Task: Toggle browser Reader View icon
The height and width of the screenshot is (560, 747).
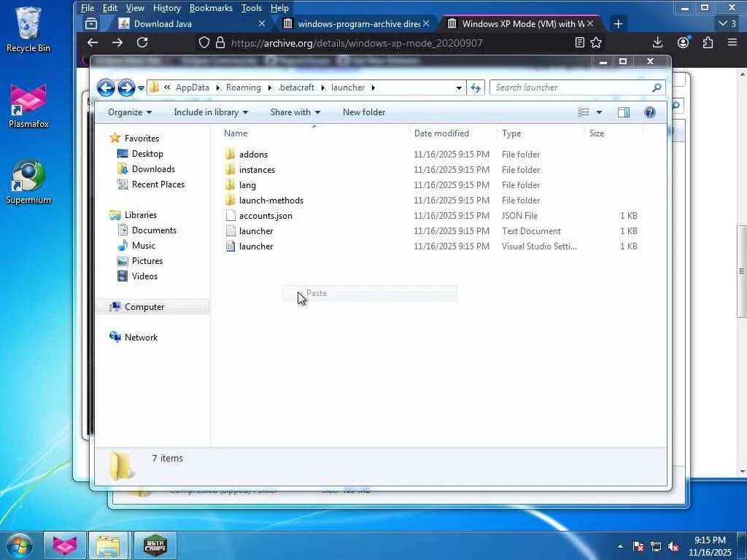Action: pyautogui.click(x=580, y=43)
